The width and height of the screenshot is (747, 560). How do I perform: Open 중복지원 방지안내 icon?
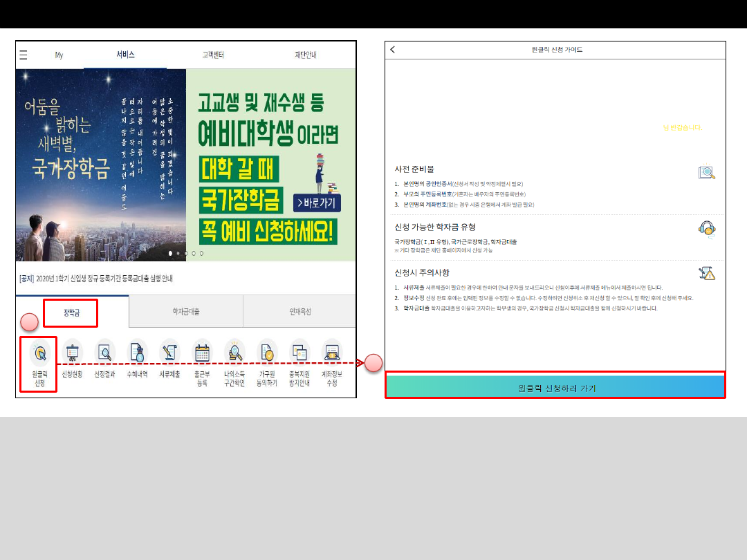(x=299, y=353)
